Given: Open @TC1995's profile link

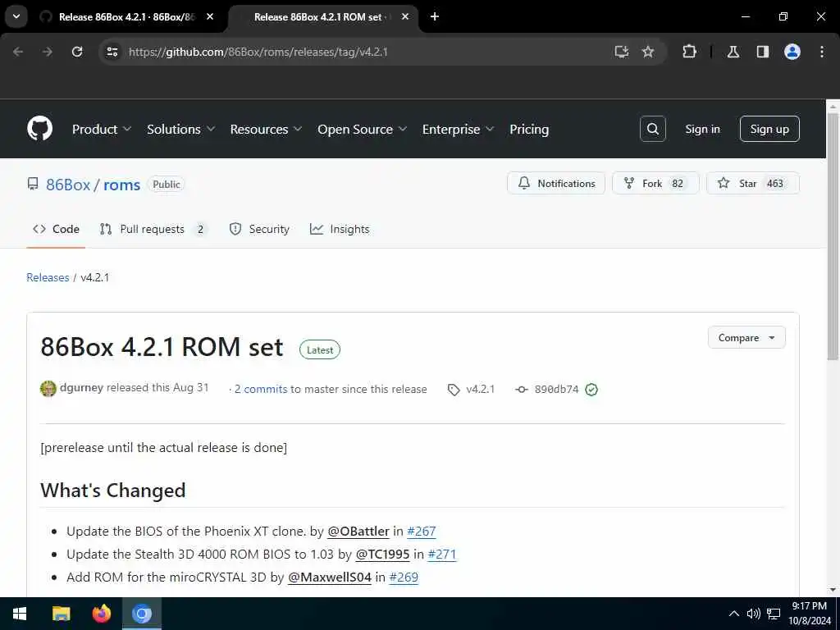Looking at the screenshot, I should coord(382,555).
